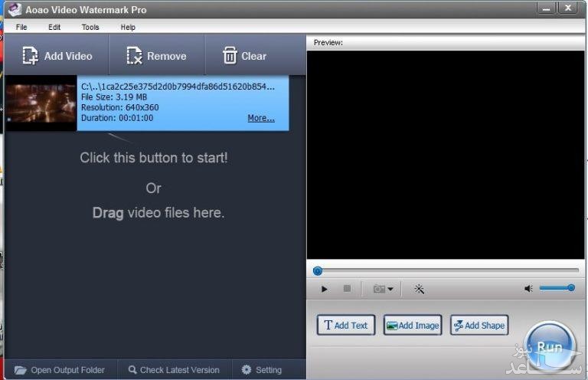The image size is (588, 380).
Task: Click the Add Video button
Action: point(57,56)
